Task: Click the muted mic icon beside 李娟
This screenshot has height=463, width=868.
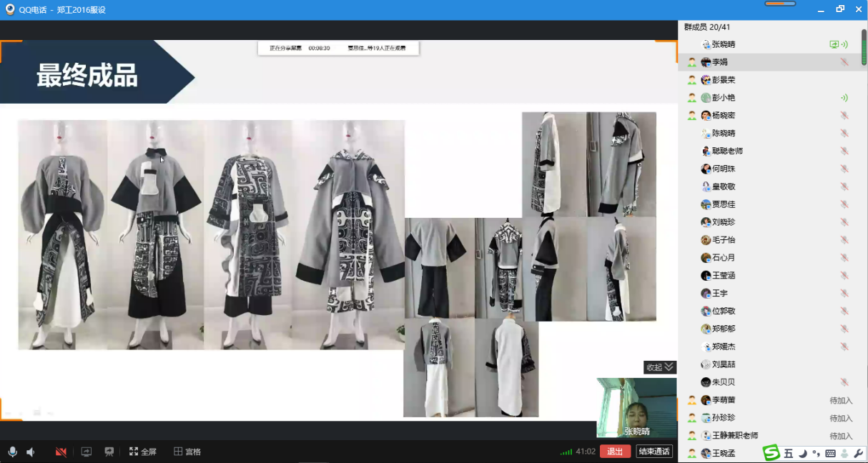Action: coord(844,62)
